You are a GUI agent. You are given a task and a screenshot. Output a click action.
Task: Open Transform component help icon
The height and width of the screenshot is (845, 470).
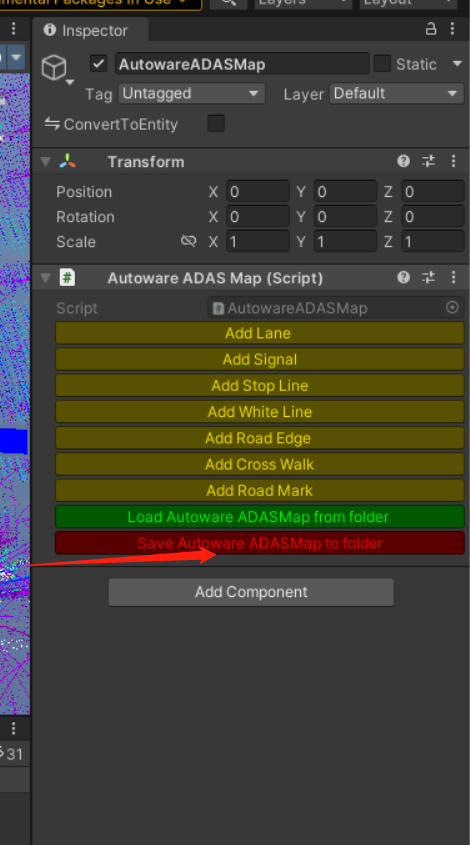pos(403,161)
